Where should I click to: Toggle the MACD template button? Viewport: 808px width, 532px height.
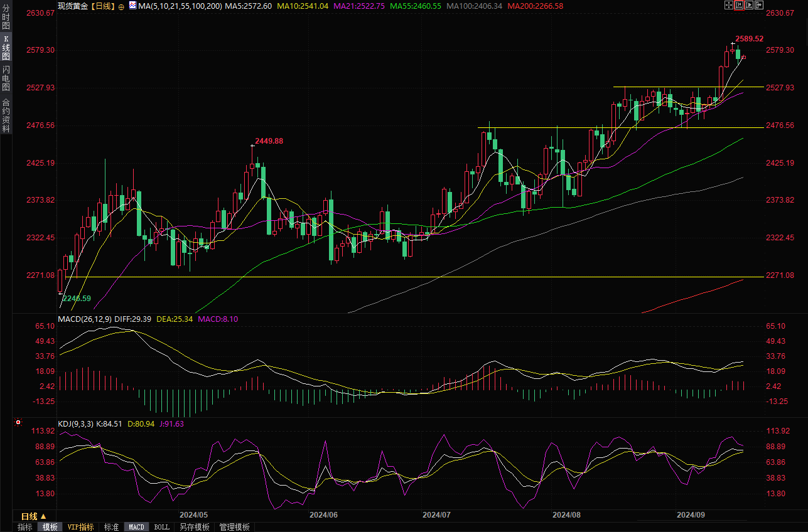(x=136, y=527)
